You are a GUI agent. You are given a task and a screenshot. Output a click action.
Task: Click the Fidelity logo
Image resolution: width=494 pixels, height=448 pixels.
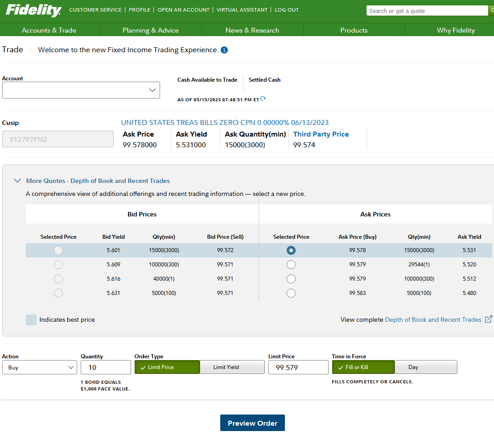click(33, 10)
